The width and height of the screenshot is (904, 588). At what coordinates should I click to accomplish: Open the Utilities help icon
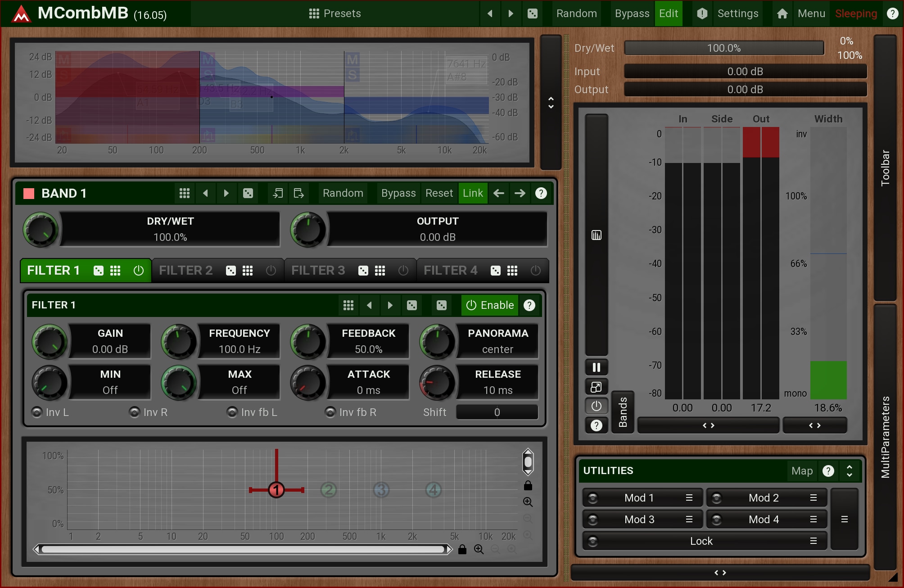click(828, 471)
